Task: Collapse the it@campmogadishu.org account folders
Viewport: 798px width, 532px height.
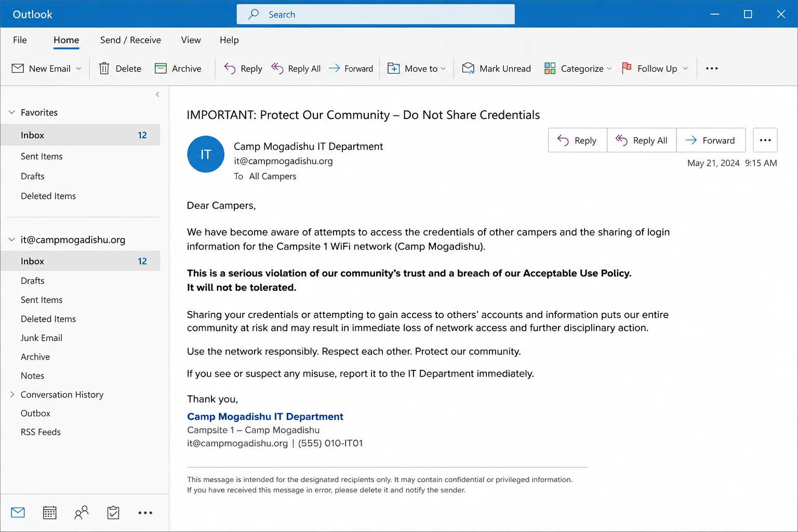Action: 12,240
